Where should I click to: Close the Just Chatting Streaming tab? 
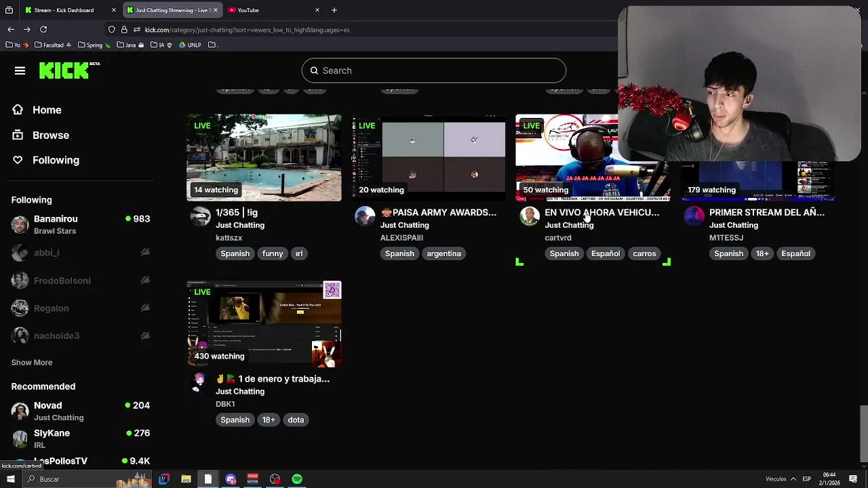216,10
